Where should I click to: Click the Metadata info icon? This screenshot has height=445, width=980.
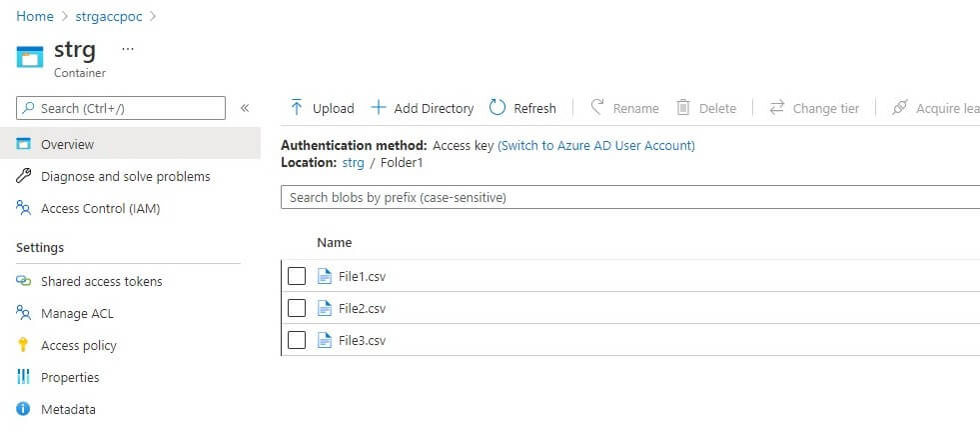24,409
